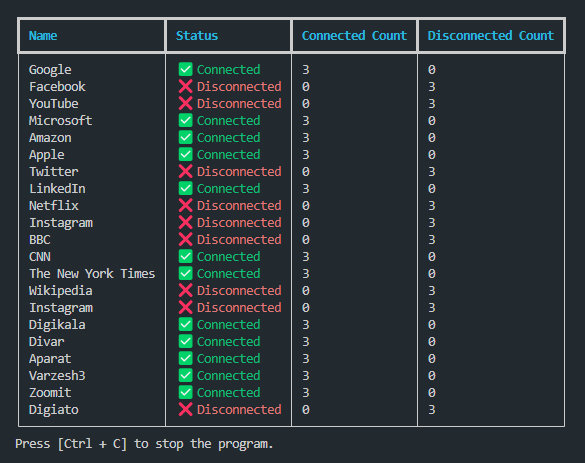The width and height of the screenshot is (585, 463).
Task: Select Wikipedia's disconnected count value 3
Action: click(x=432, y=291)
